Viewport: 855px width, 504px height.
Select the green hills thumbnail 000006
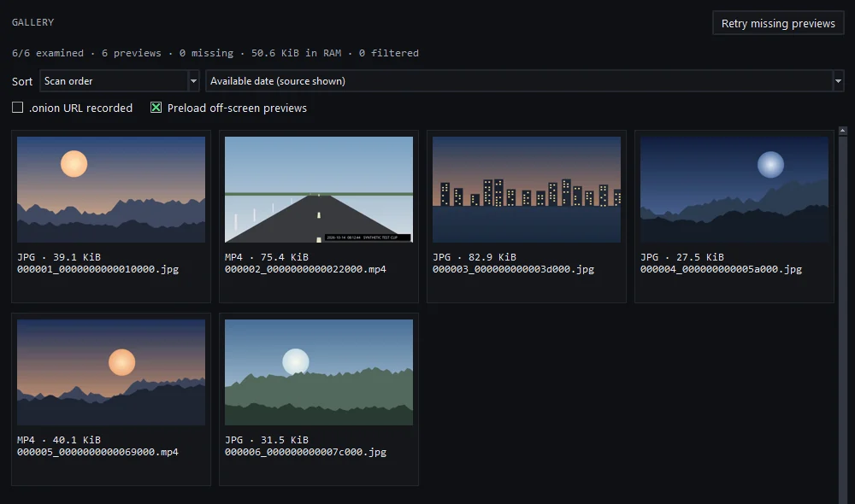coord(319,372)
